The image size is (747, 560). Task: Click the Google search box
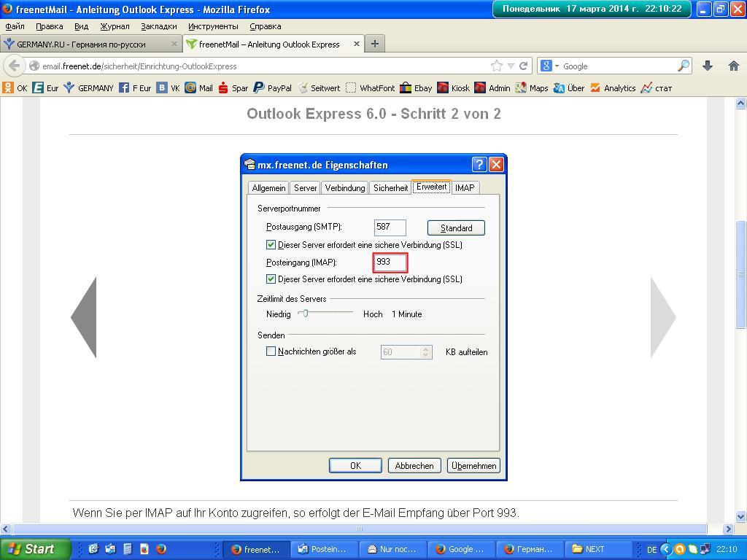tap(619, 66)
